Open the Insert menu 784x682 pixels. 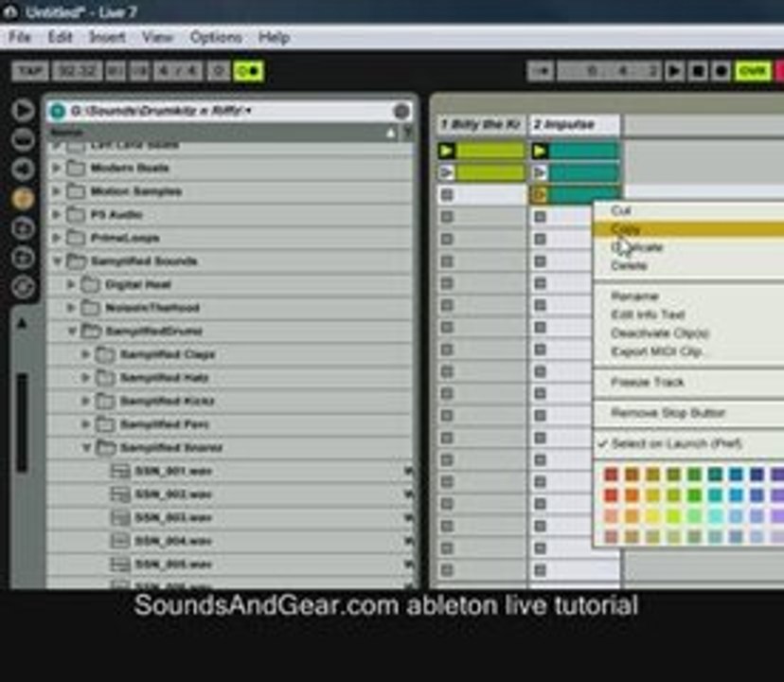coord(107,37)
